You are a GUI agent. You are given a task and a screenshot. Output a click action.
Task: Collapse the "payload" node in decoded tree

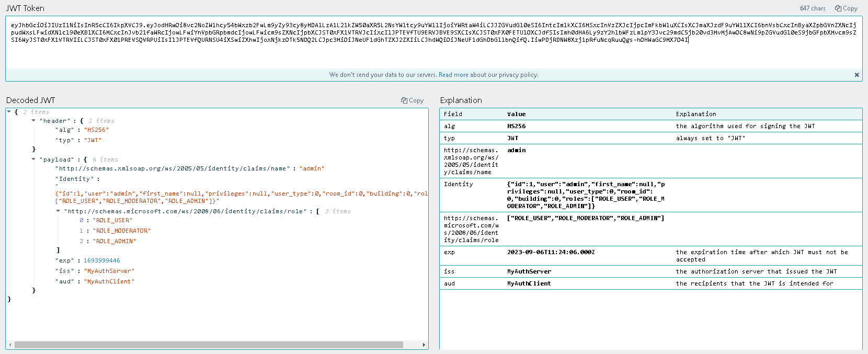pyautogui.click(x=33, y=159)
